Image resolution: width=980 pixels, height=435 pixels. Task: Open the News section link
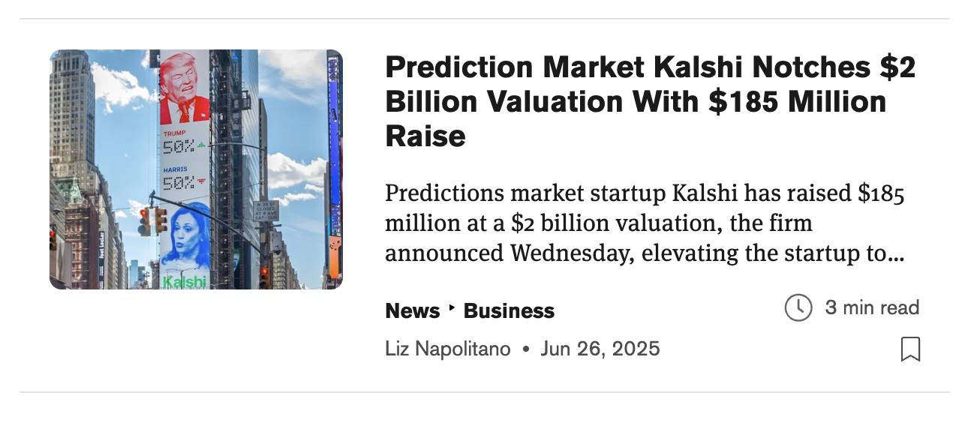412,310
